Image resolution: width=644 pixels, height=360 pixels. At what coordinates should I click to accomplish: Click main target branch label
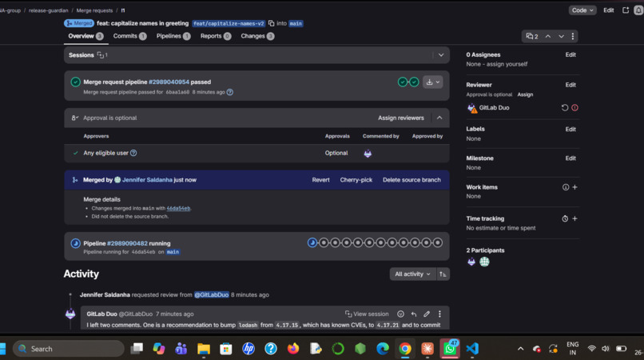coord(296,24)
